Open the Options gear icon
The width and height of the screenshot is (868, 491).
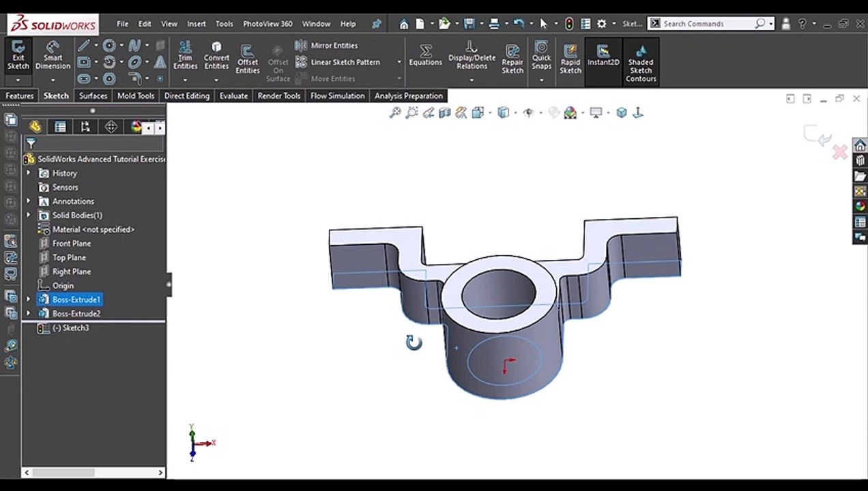tap(601, 24)
